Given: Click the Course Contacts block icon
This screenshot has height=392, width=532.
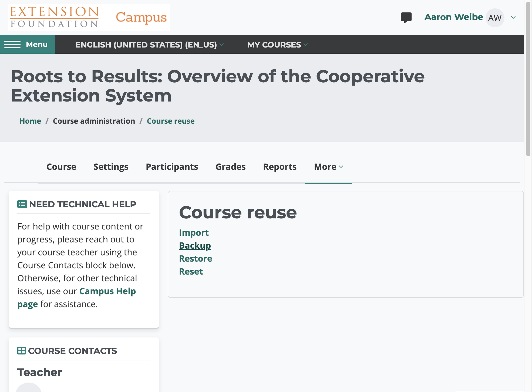Looking at the screenshot, I should coord(21,351).
